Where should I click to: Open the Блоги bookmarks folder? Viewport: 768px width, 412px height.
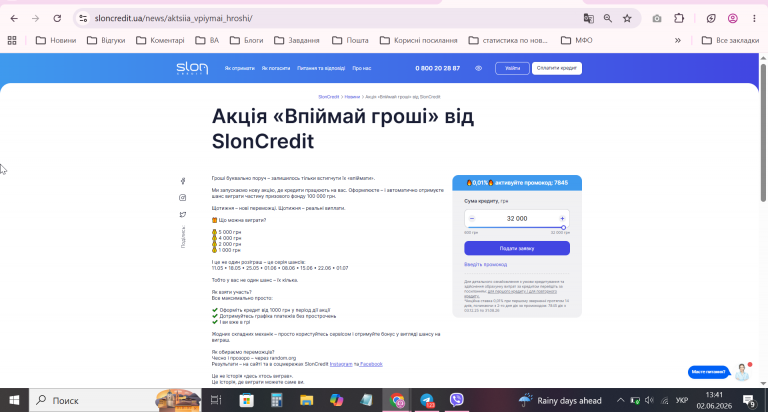coord(247,40)
